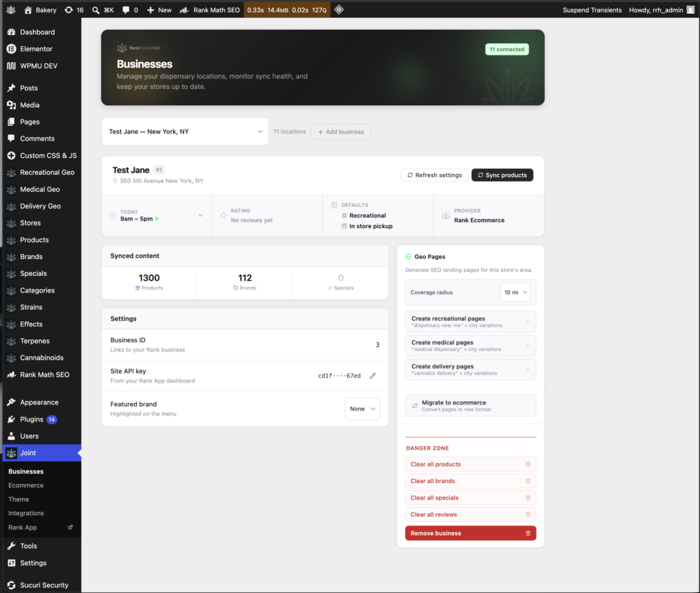Click the clock icon beside Today hours
Image resolution: width=700 pixels, height=593 pixels.
pyautogui.click(x=113, y=215)
